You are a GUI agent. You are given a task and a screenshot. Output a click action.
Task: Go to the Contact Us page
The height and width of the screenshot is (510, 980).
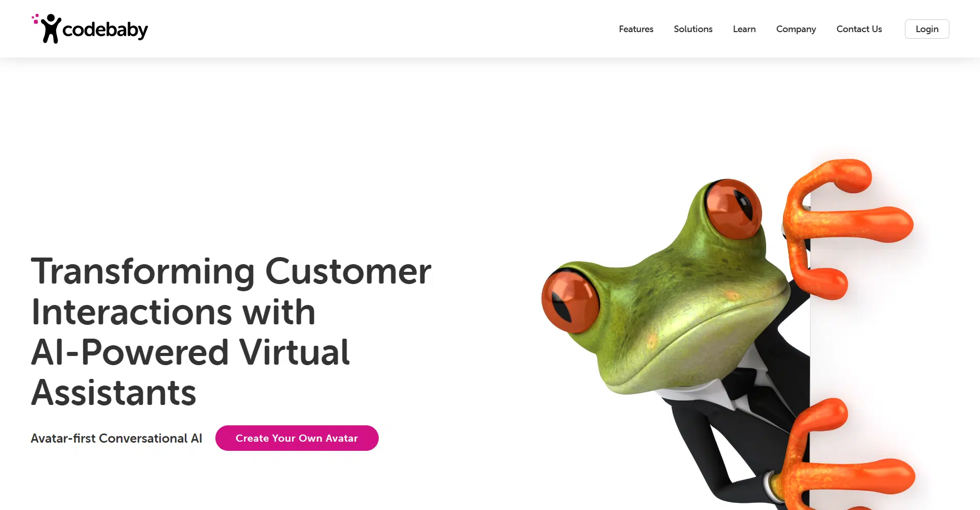click(x=859, y=29)
